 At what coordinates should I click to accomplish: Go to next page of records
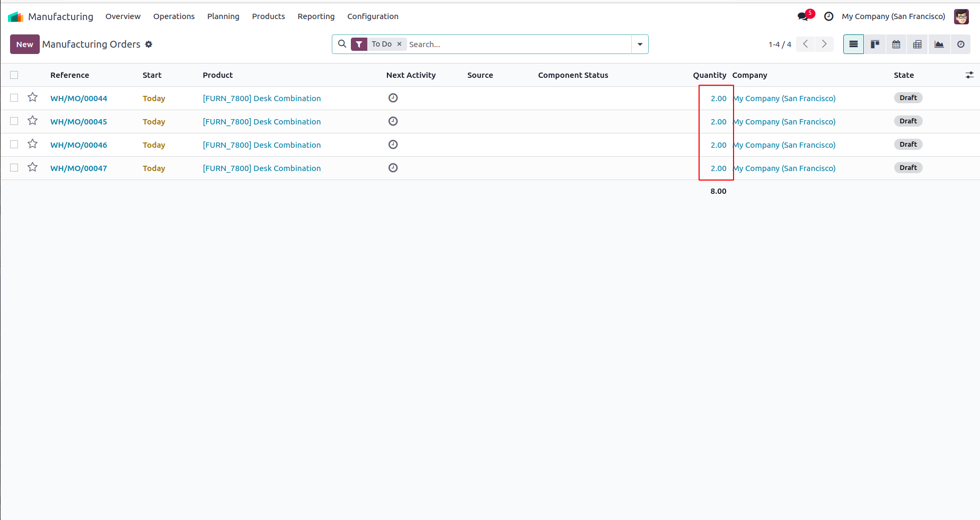click(824, 44)
